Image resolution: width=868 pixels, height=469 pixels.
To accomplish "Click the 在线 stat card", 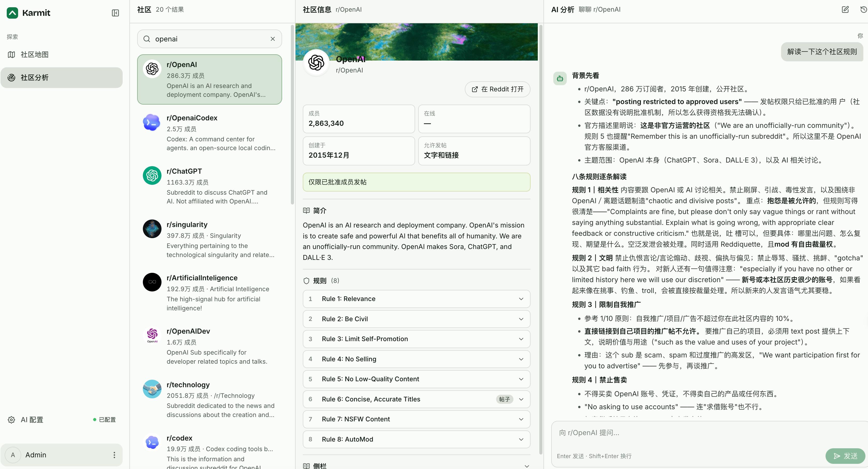I will pos(474,119).
